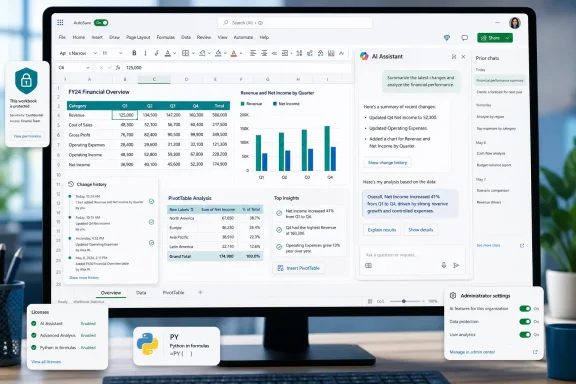Viewport: 576px width, 384px height.
Task: Open Manage in admin center link
Action: (x=472, y=352)
